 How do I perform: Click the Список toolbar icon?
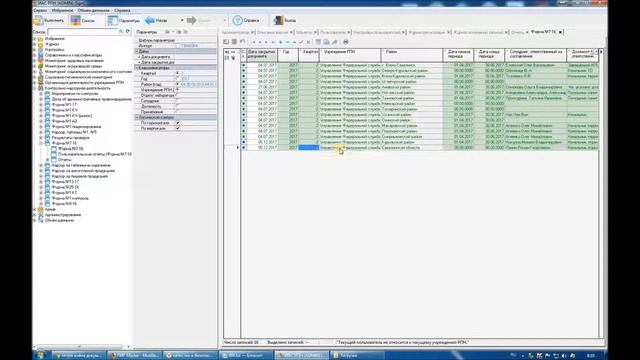[x=76, y=20]
